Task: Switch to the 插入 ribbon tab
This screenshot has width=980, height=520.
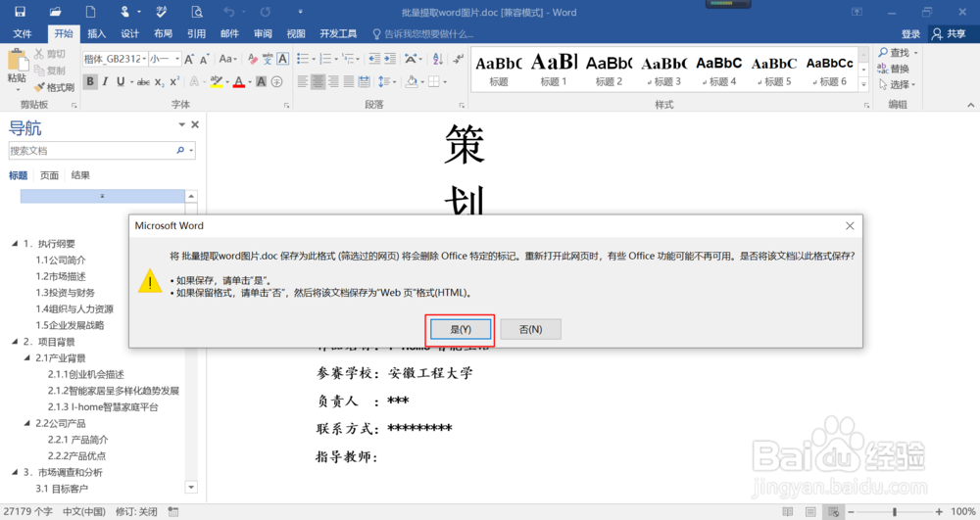Action: tap(96, 33)
